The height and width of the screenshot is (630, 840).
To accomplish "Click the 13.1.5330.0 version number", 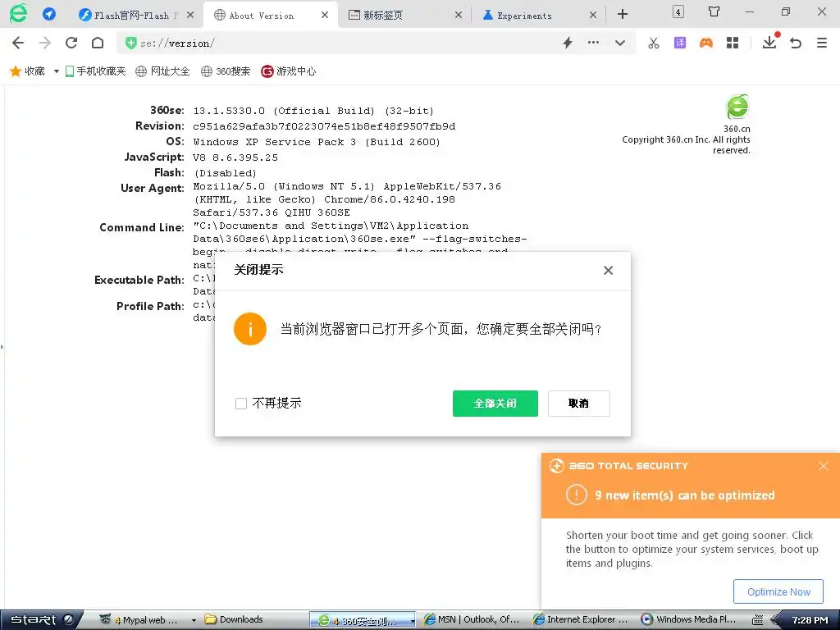I will (229, 111).
